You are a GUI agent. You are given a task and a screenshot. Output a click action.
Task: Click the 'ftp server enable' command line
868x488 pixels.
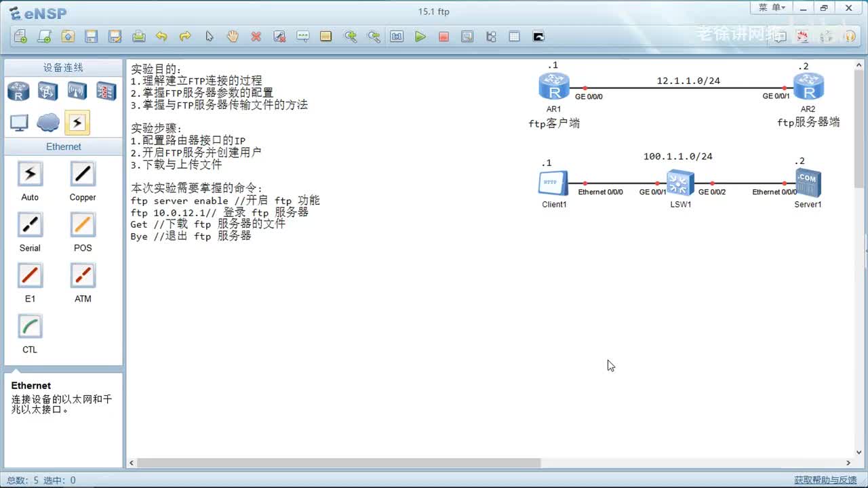225,201
